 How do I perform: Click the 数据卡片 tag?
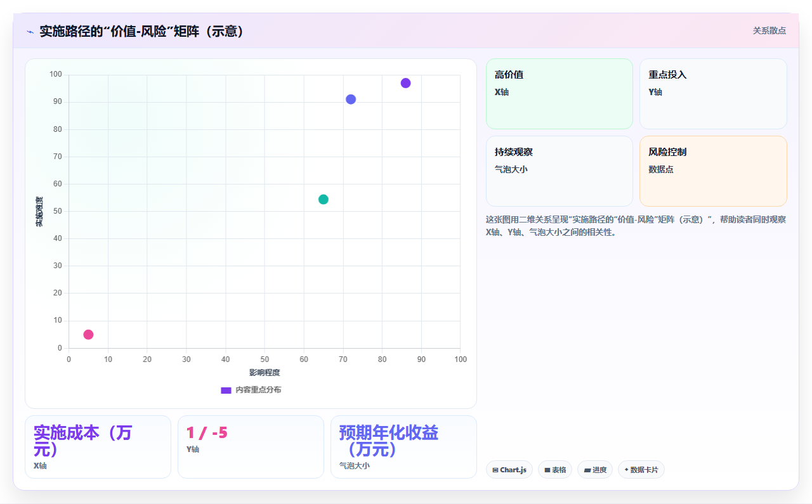(x=641, y=470)
